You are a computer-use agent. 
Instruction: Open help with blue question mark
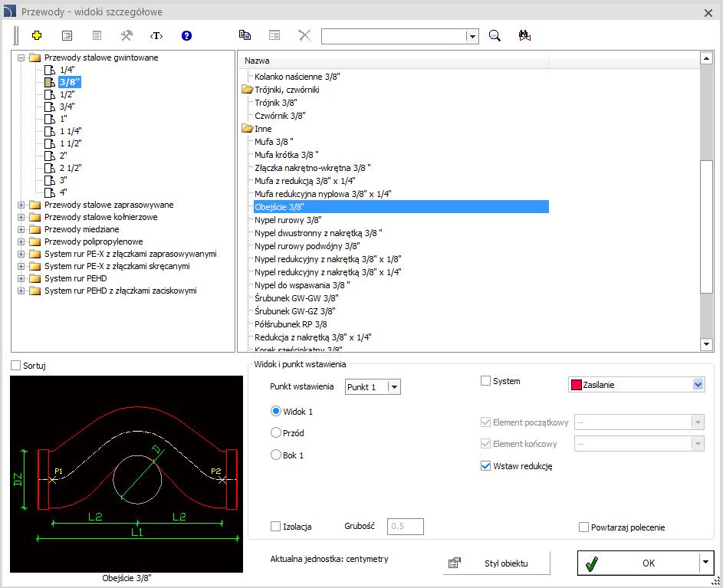point(186,35)
